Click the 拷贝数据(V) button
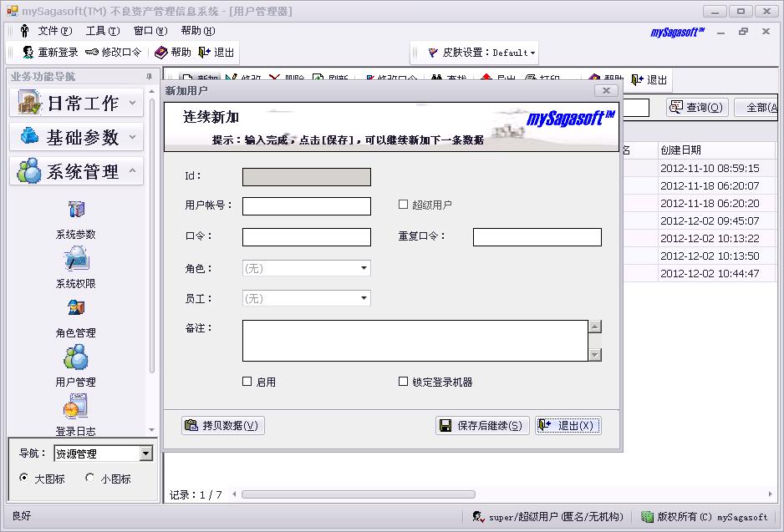The height and width of the screenshot is (532, 784). point(223,426)
